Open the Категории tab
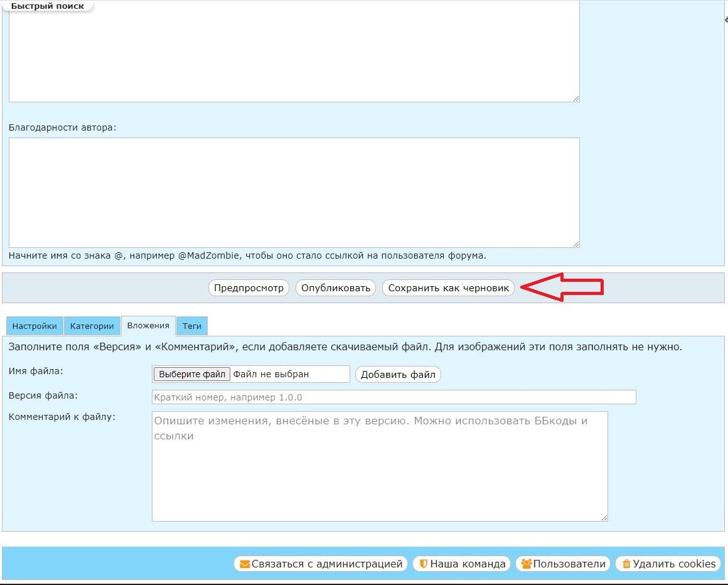 [x=92, y=326]
